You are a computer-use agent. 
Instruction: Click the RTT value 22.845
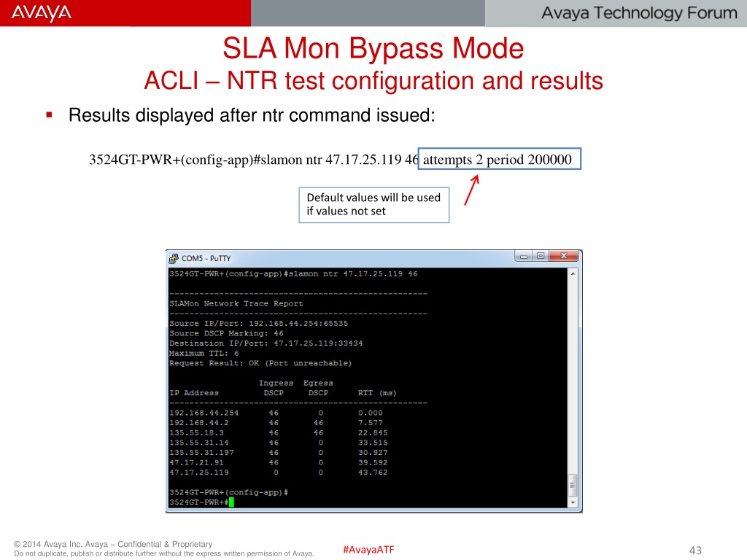373,433
